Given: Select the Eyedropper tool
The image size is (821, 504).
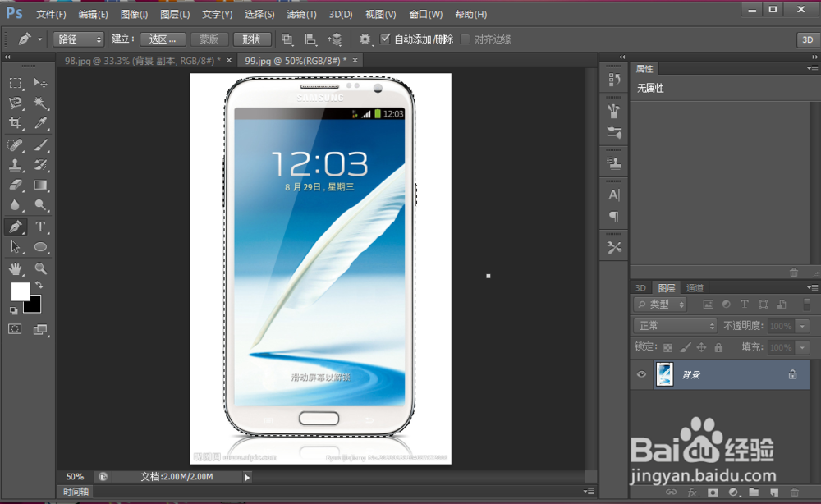Looking at the screenshot, I should 40,123.
